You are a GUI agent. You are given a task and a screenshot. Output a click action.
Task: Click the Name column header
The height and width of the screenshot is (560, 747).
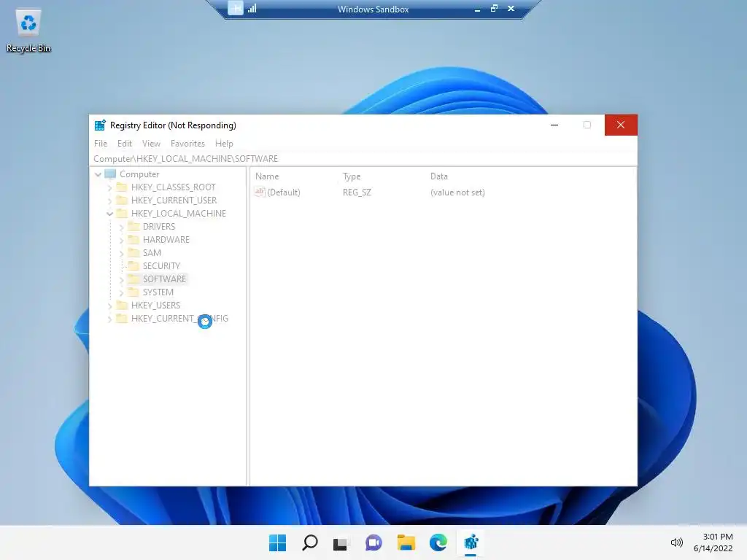267,176
